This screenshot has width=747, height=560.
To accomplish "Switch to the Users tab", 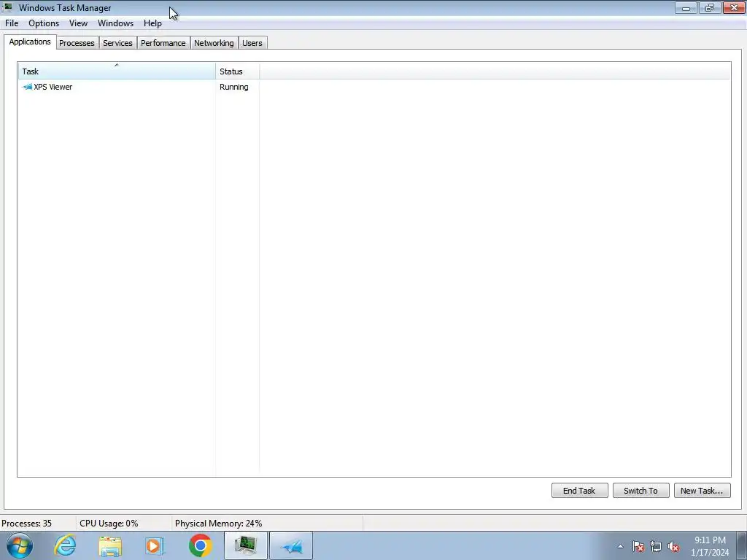I will (252, 43).
